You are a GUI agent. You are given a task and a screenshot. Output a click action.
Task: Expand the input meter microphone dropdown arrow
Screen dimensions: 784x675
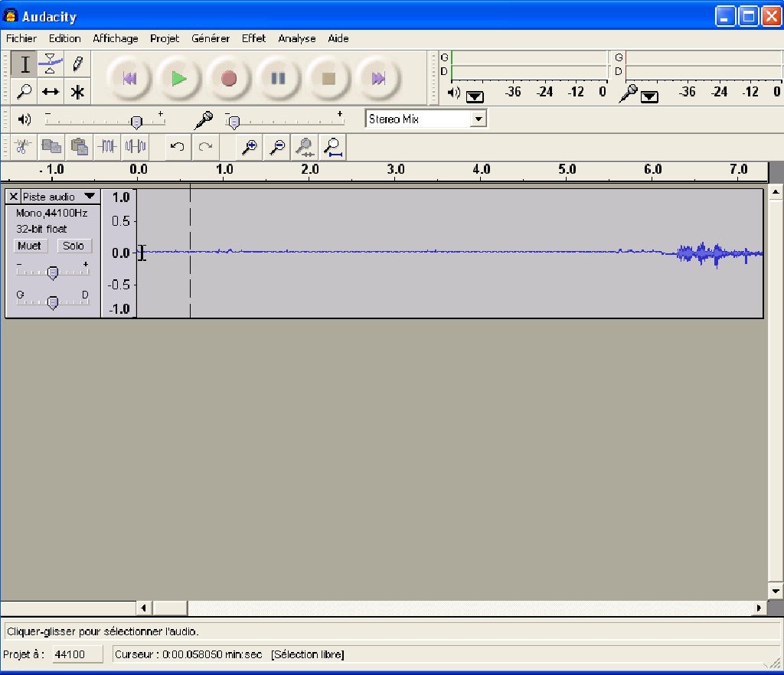coord(649,96)
